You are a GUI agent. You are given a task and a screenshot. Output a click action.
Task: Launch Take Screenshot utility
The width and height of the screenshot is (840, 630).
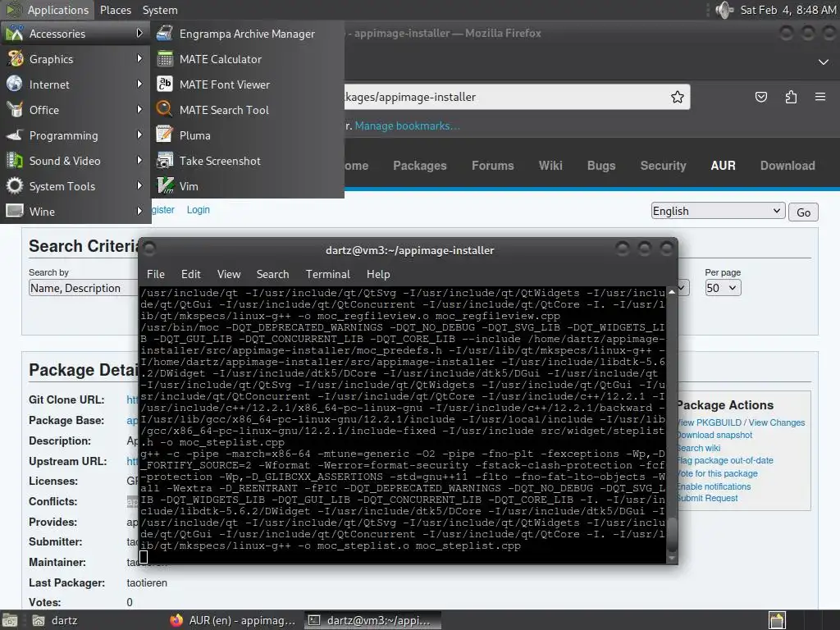247,161
